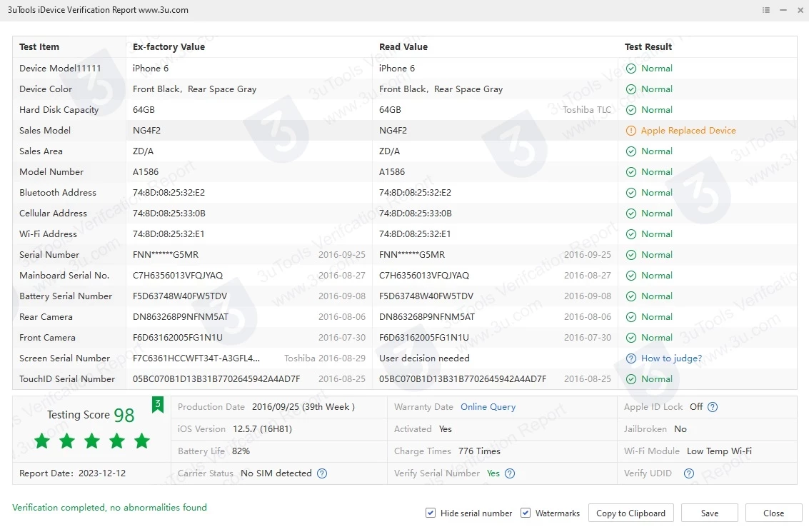The height and width of the screenshot is (532, 809).
Task: Open the Online Query warranty link
Action: click(x=488, y=407)
